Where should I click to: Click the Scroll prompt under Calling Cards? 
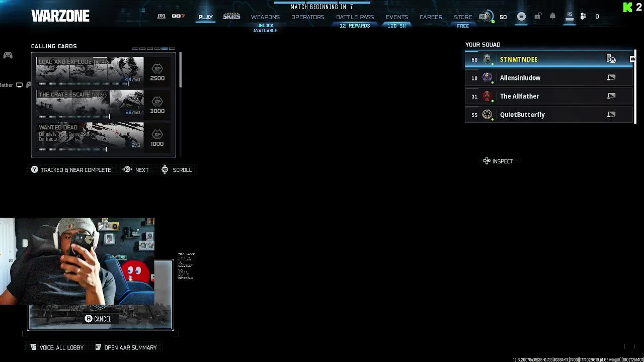pos(177,170)
